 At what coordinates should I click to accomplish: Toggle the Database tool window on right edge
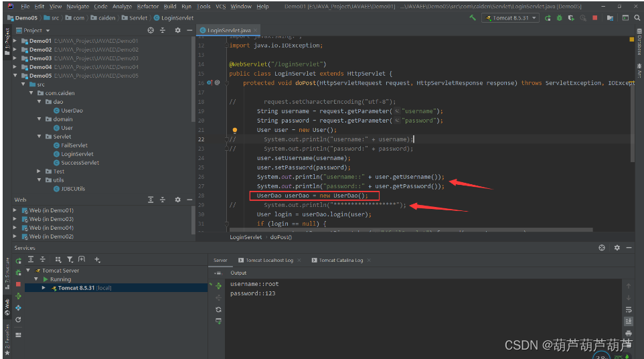coord(639,42)
